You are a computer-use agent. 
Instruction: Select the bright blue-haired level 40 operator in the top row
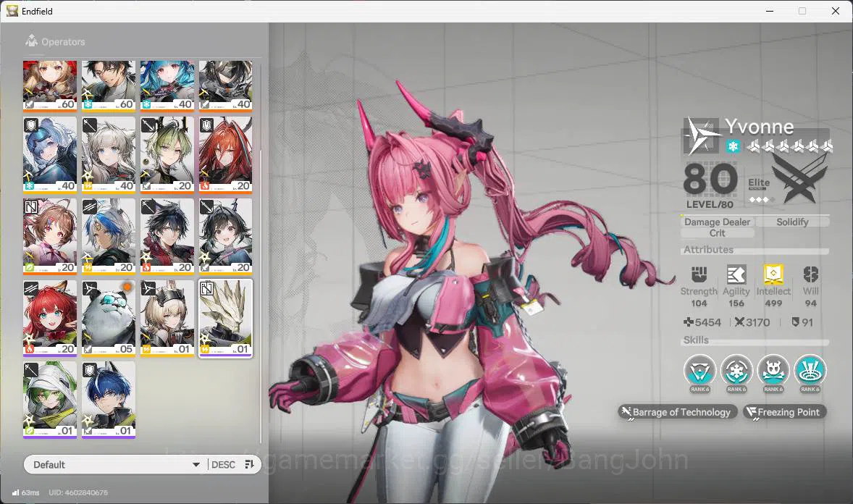167,85
